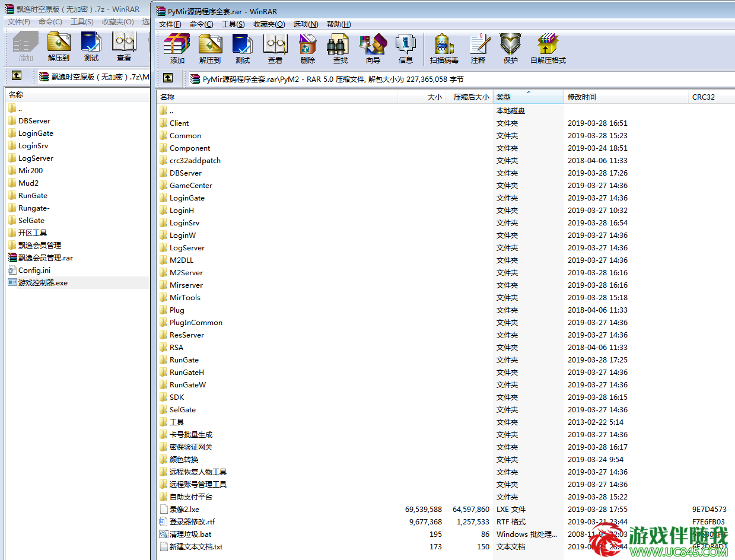This screenshot has width=735, height=560.
Task: Click the Add (添加) icon in 飘逸时空原版 window
Action: [26, 47]
